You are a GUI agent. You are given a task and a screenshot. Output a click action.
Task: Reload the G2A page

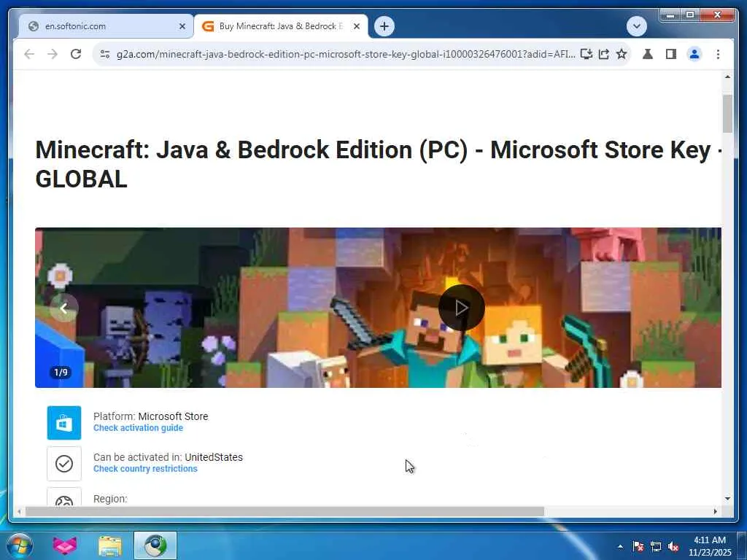tap(76, 54)
